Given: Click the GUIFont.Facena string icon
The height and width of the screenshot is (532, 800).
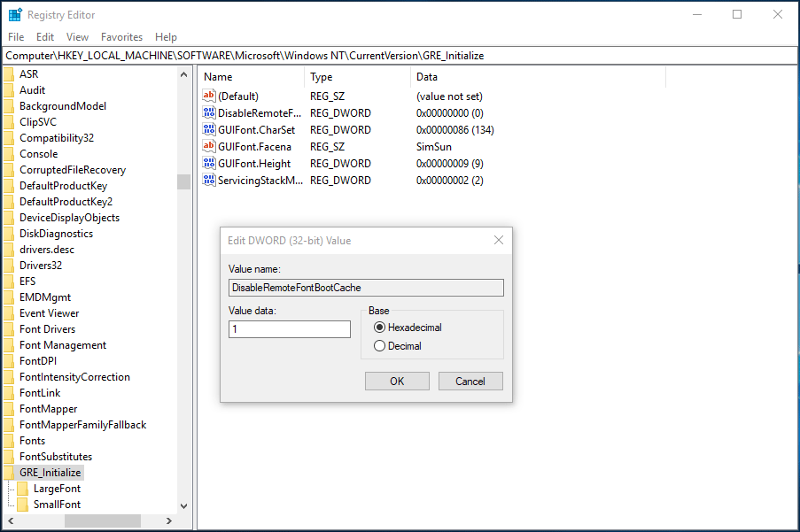Looking at the screenshot, I should click(x=209, y=146).
